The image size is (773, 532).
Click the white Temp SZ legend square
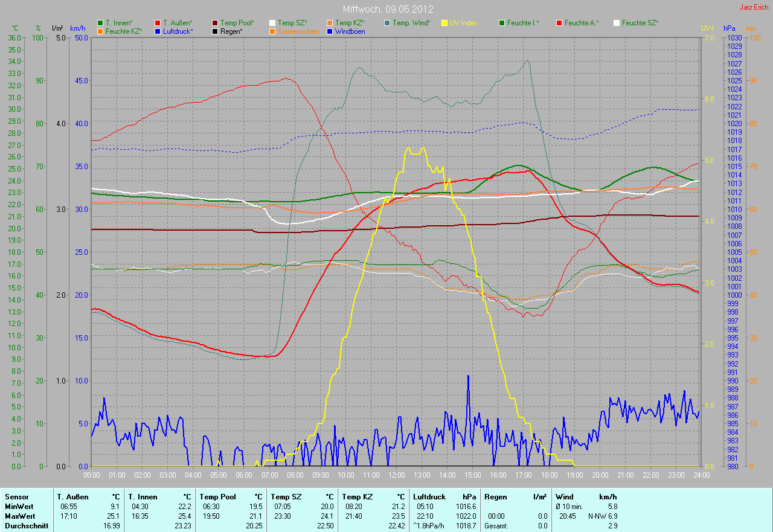[272, 23]
